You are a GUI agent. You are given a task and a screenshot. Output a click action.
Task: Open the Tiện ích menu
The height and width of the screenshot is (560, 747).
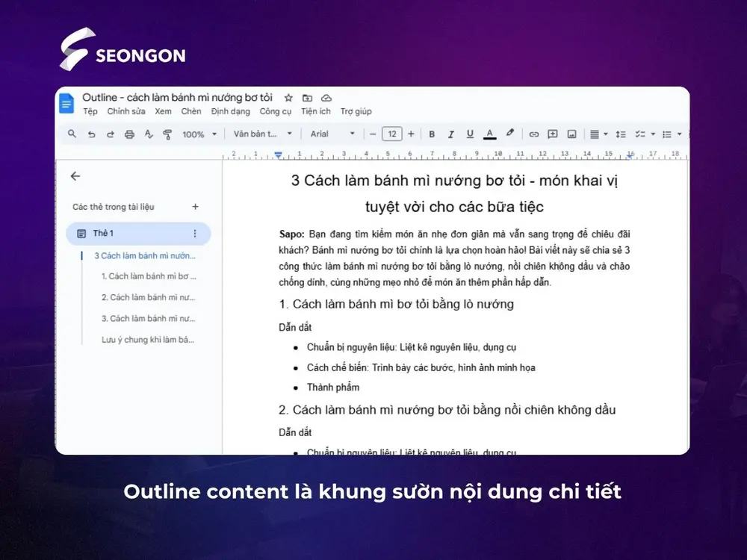[x=315, y=111]
